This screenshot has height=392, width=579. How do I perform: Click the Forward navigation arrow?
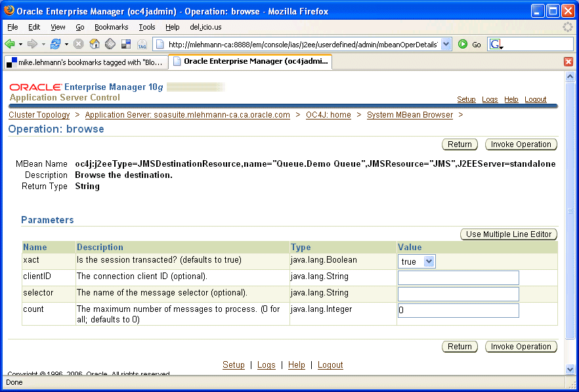pyautogui.click(x=33, y=45)
